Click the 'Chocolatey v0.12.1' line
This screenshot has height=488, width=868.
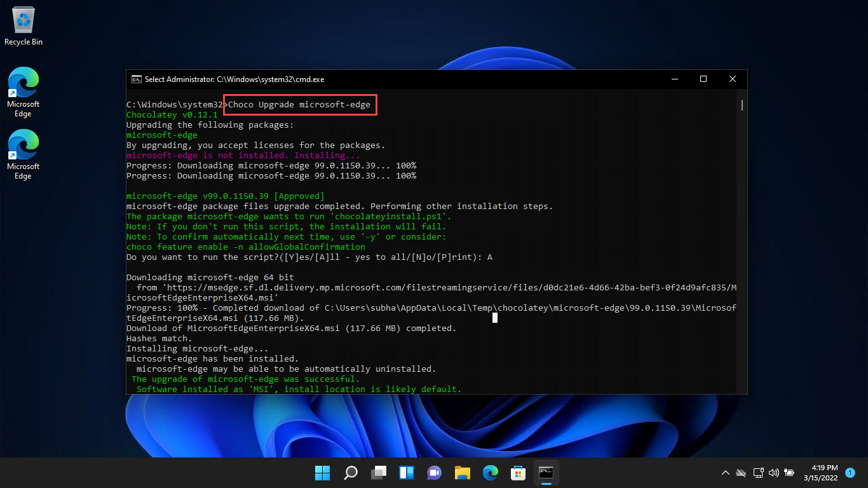tap(172, 115)
